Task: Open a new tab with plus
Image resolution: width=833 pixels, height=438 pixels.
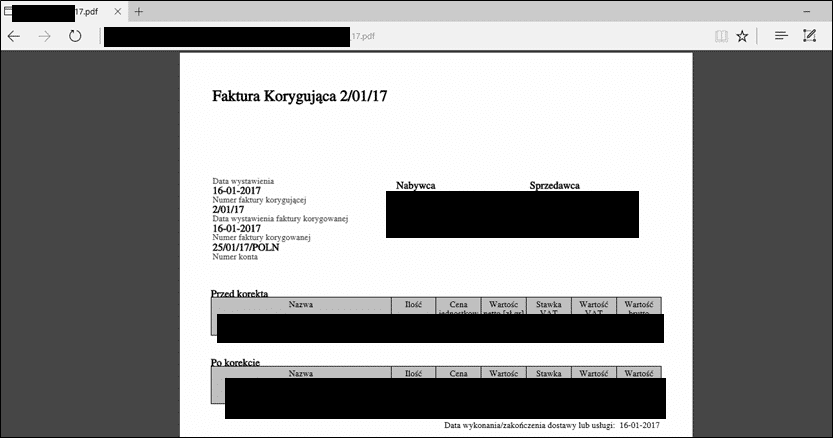Action: point(139,11)
